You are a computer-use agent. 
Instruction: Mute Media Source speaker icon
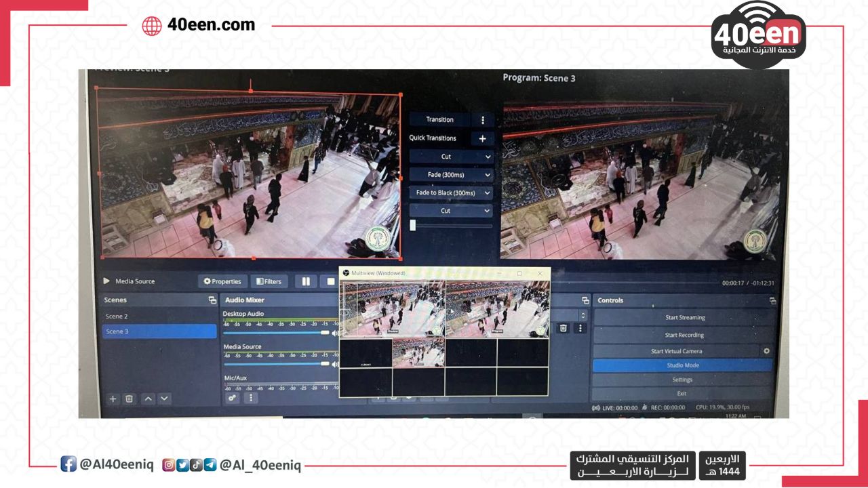coord(334,365)
